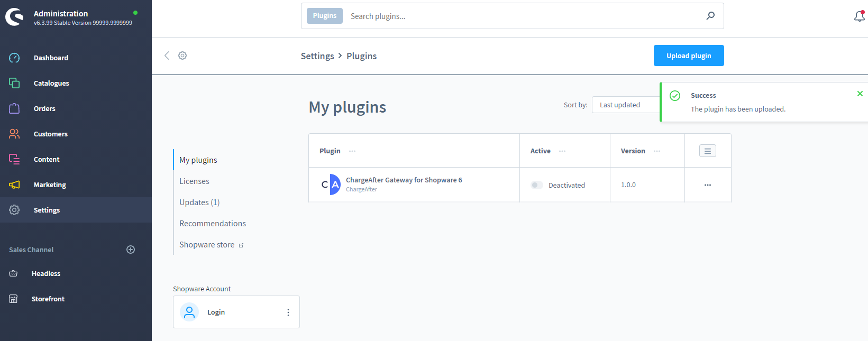Go back using the left chevron
This screenshot has height=341, width=868.
167,56
